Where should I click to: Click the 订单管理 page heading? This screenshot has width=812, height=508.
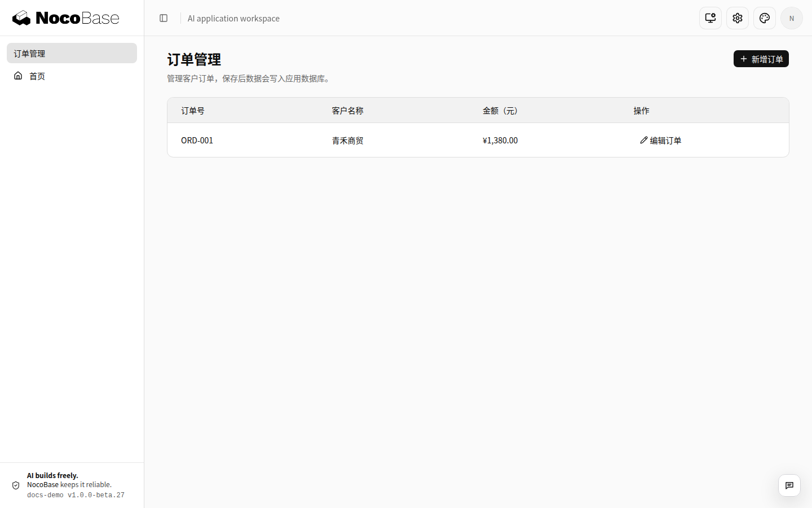(x=194, y=59)
